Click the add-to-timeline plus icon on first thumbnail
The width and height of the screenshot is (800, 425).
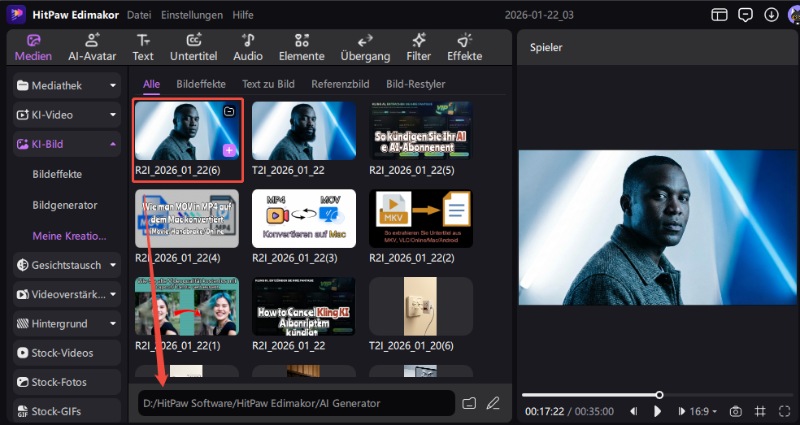pos(229,150)
